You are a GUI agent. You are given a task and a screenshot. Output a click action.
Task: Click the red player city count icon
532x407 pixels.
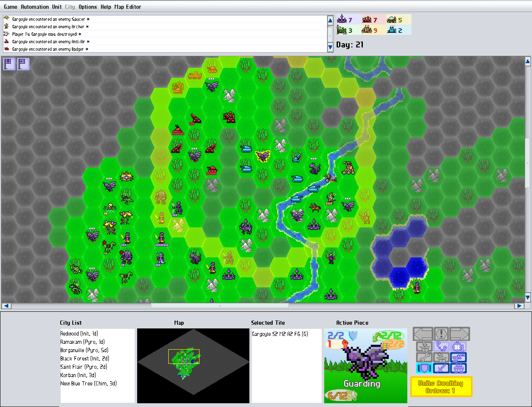[x=367, y=19]
